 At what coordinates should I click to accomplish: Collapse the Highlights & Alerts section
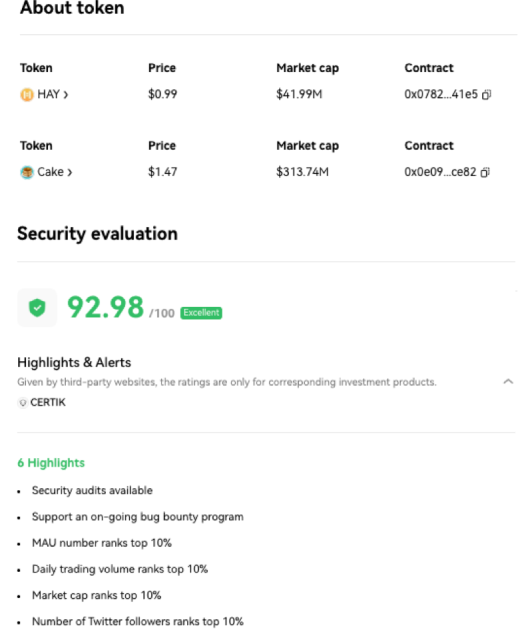click(x=508, y=381)
